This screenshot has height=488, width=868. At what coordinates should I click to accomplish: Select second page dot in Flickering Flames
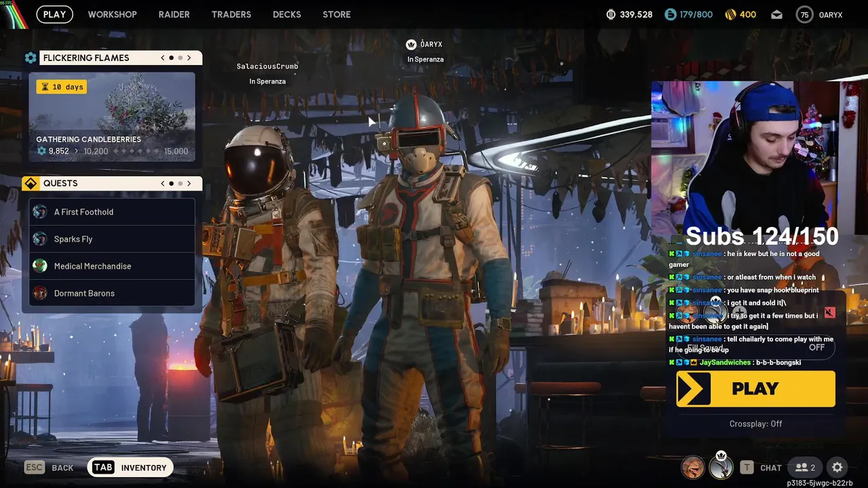(x=180, y=58)
